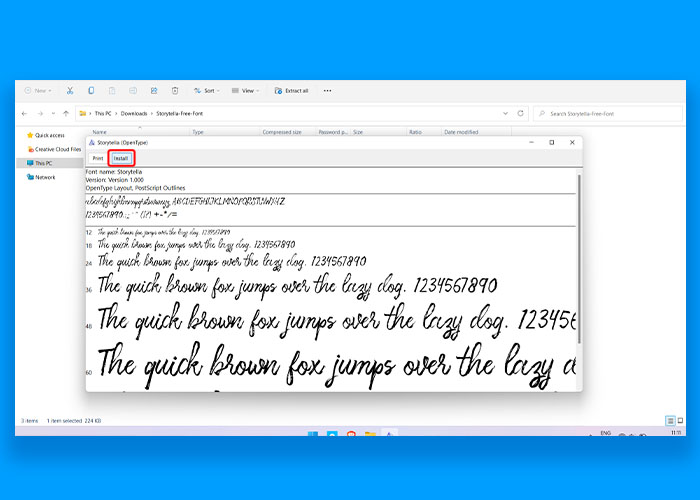Click the Install button in font viewer
Screen dimensions: 700x500
coord(121,158)
